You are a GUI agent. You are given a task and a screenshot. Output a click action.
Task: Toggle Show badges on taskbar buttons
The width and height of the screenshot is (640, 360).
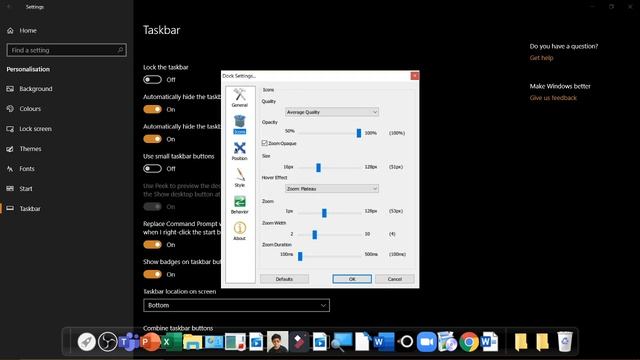coord(152,274)
